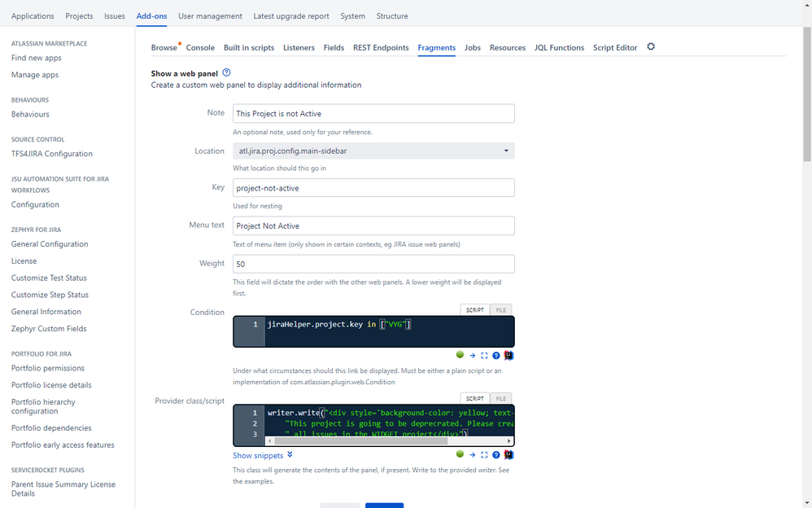Open Zephyr Custom Fields link
Viewport: 812px width, 508px height.
(x=49, y=329)
